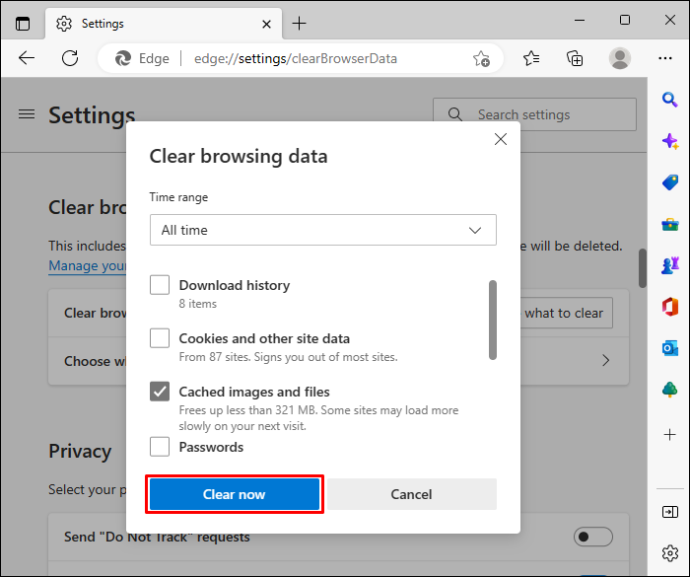Click the Privacy heading
This screenshot has height=577, width=690.
click(80, 451)
